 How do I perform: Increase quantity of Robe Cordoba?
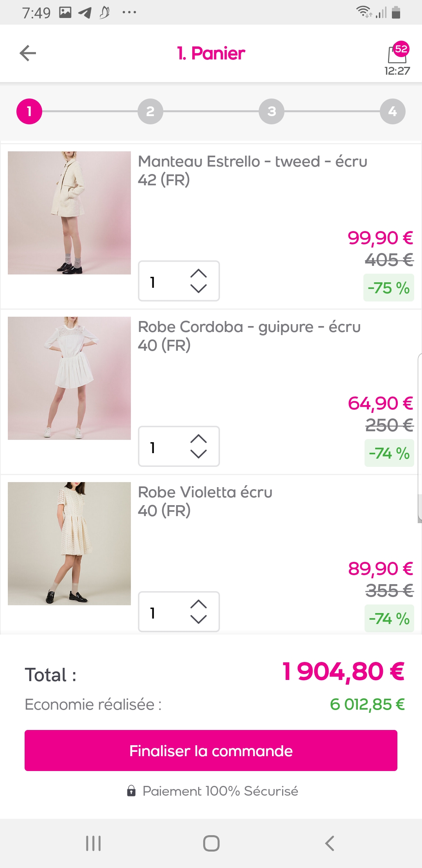coord(198,439)
